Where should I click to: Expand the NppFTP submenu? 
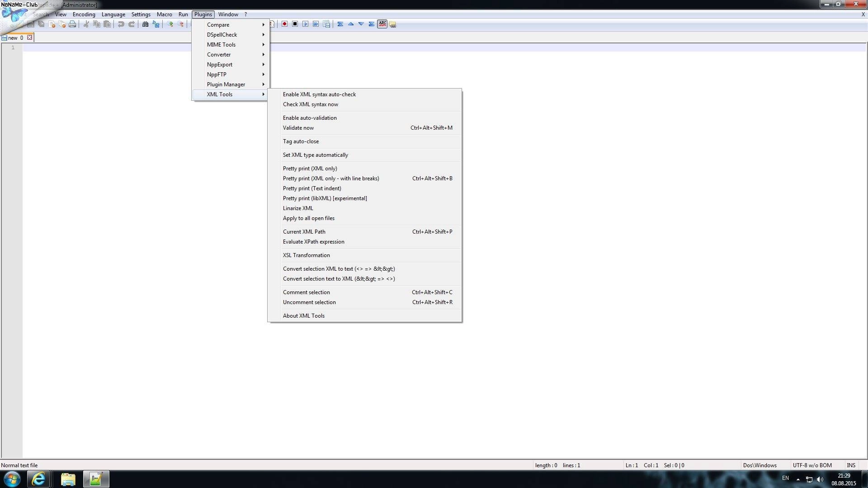231,75
